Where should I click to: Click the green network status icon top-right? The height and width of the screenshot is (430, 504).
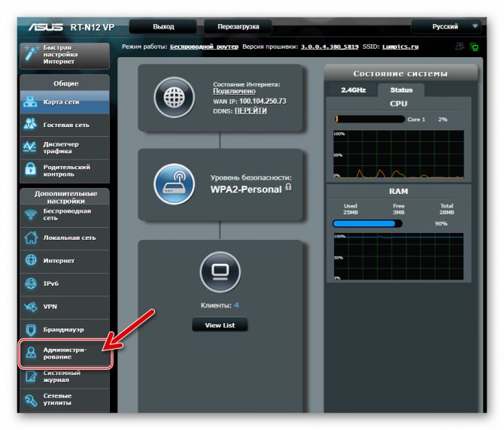pyautogui.click(x=474, y=47)
